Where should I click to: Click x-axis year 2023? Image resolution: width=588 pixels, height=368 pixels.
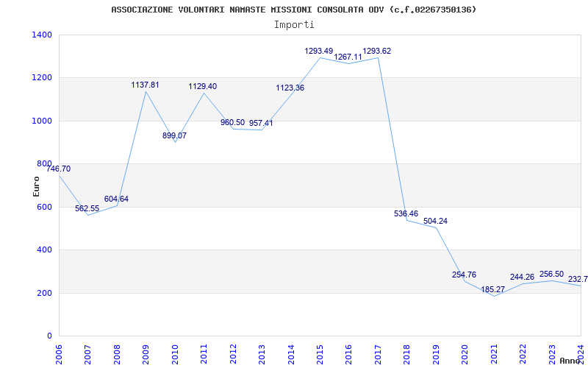click(x=552, y=355)
